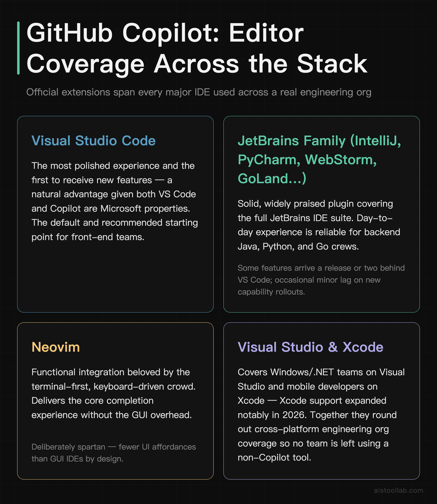Click the Neovim footnote 'Deliberately spartan'

[114, 453]
